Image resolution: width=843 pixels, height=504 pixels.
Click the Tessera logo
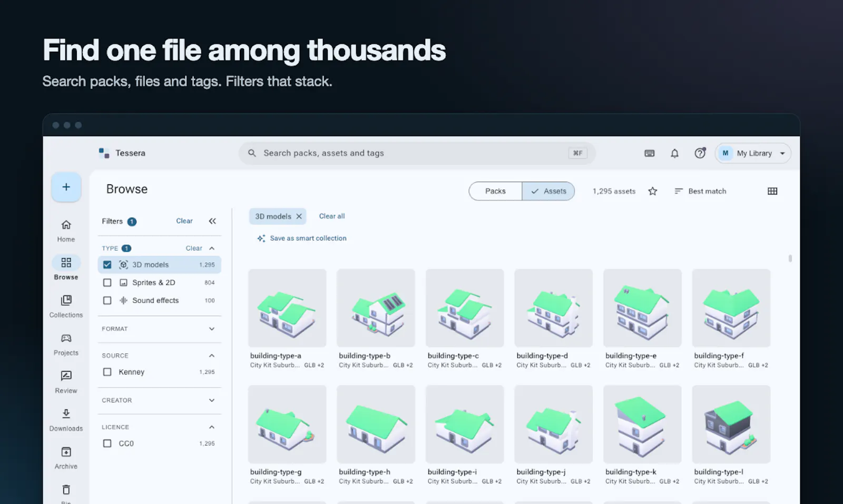(104, 153)
